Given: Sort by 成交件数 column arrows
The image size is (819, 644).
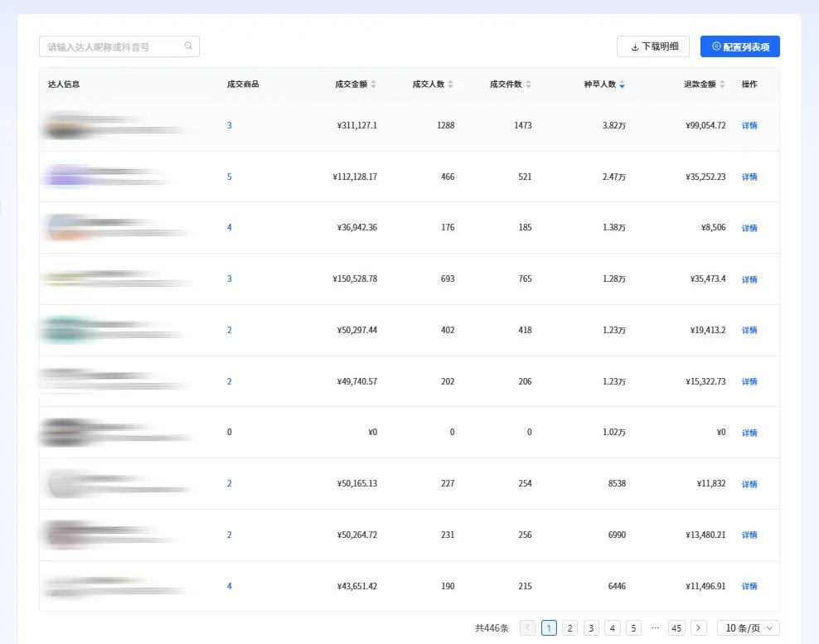Looking at the screenshot, I should tap(528, 84).
